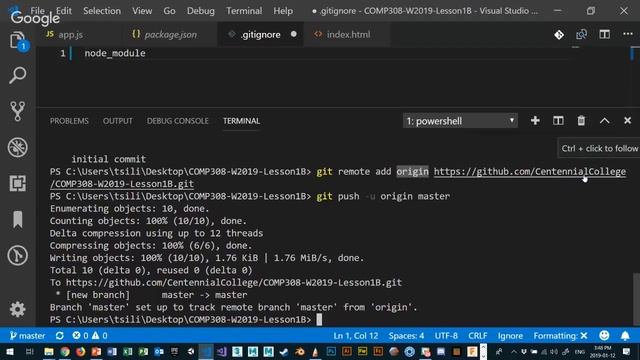Viewport: 640px width, 360px height.
Task: Switch to the PROBLEMS panel tab
Action: (69, 121)
